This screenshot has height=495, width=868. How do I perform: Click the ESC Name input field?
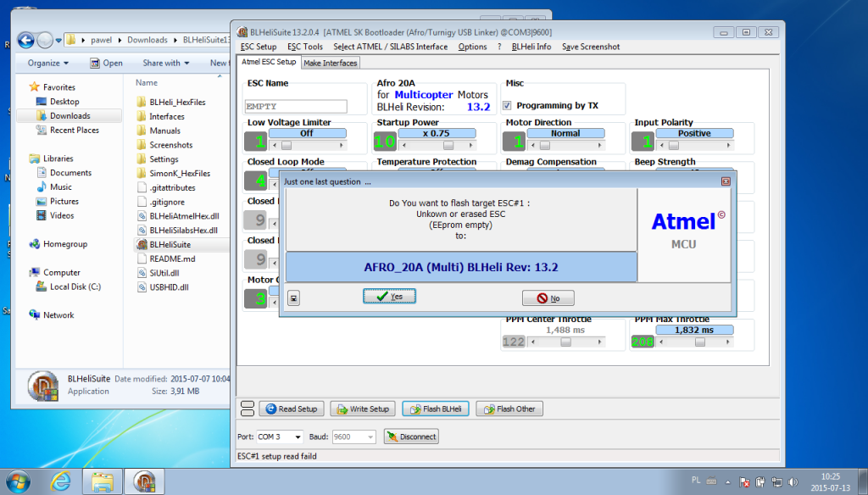(297, 107)
